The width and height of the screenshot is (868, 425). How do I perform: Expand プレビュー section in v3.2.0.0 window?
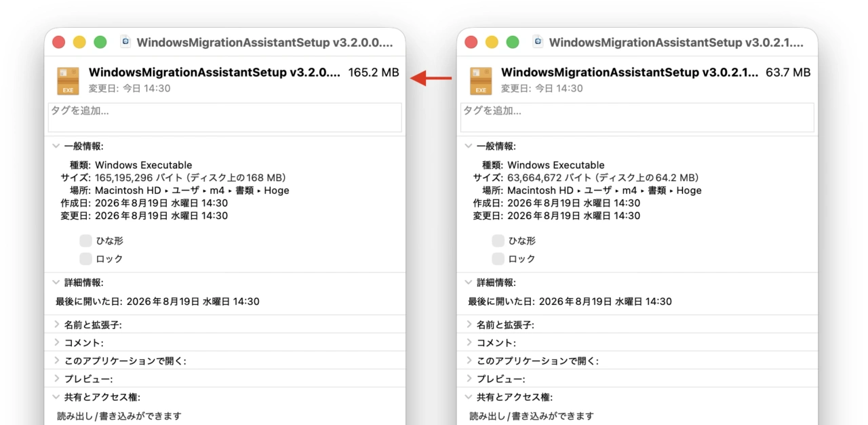click(x=56, y=379)
